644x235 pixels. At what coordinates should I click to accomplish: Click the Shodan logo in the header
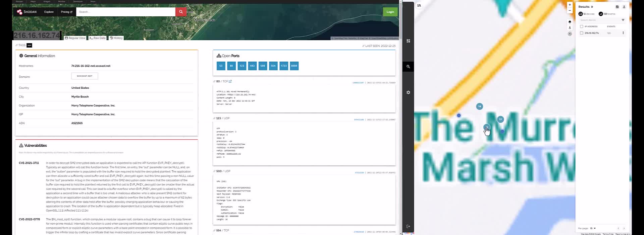(x=26, y=12)
